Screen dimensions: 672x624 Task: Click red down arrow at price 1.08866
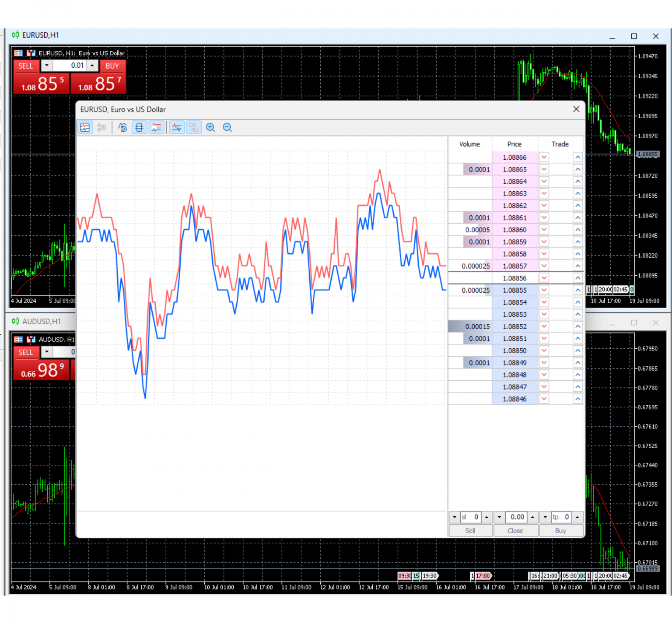(x=544, y=157)
